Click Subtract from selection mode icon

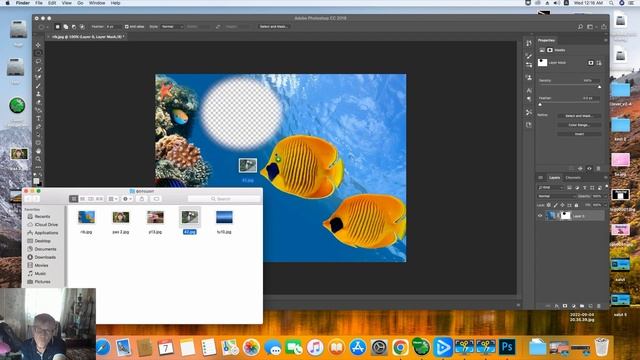(x=74, y=27)
